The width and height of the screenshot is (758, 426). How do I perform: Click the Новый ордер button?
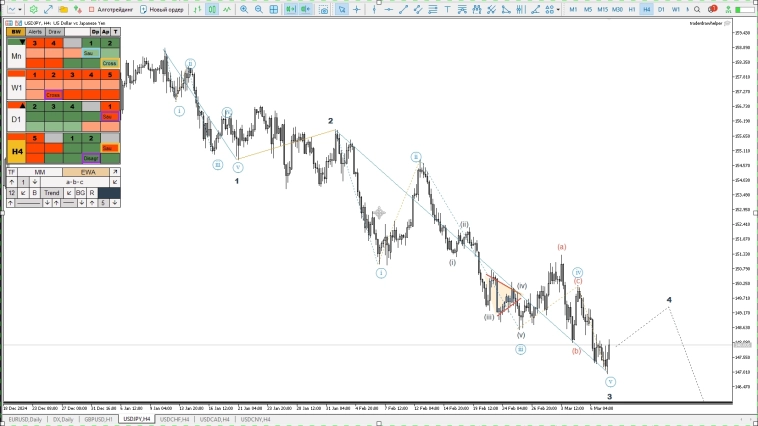pyautogui.click(x=161, y=9)
